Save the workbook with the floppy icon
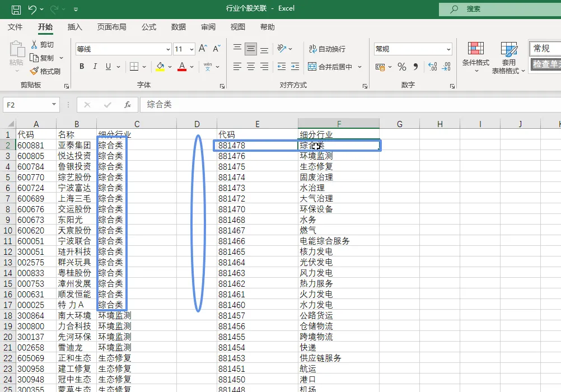Screen dimensions: 561x392 [x=16, y=10]
